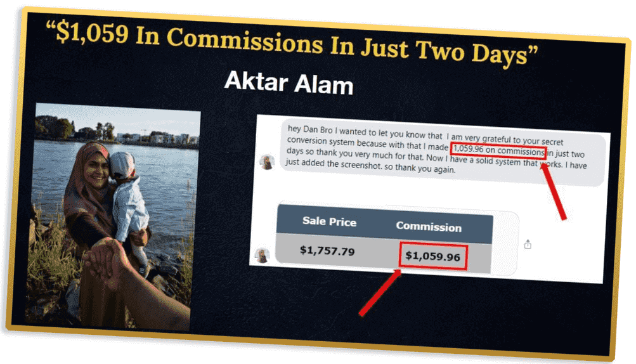
Task: Click the "hey Dan Bro" greeting text
Action: (x=310, y=130)
